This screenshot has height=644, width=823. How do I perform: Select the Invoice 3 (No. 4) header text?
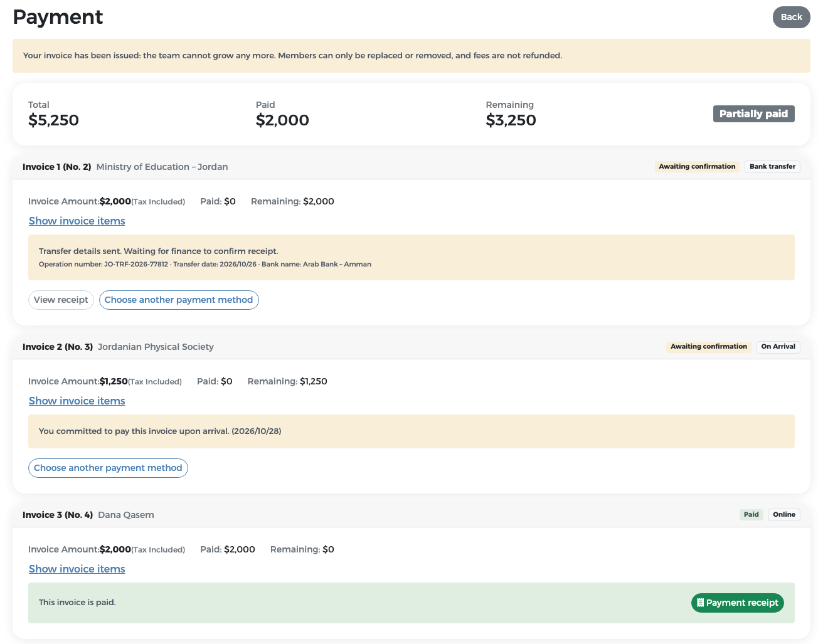[58, 515]
